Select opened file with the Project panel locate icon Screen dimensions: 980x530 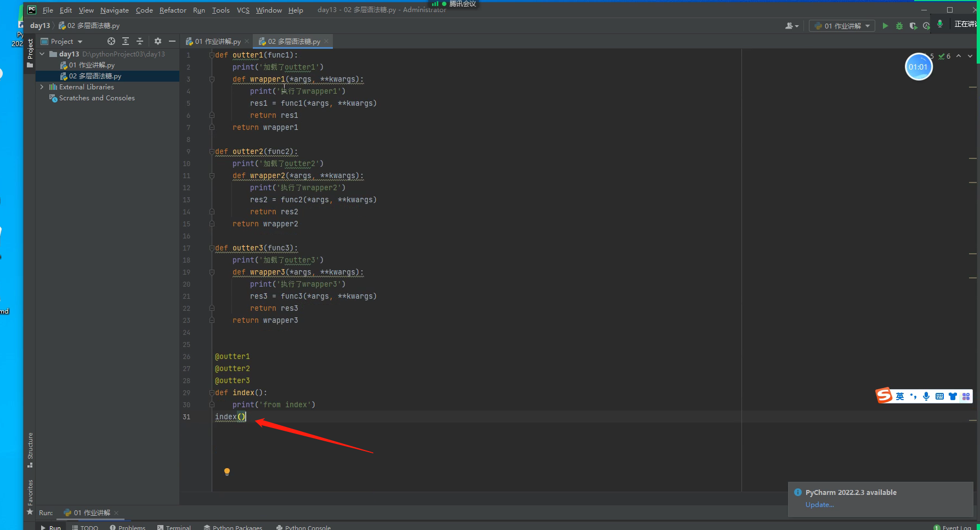click(111, 41)
